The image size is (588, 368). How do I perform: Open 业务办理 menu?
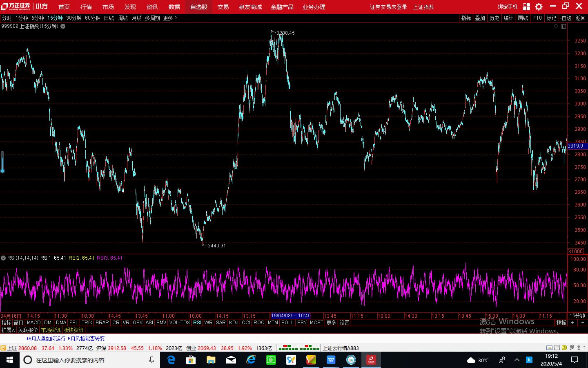[x=314, y=7]
